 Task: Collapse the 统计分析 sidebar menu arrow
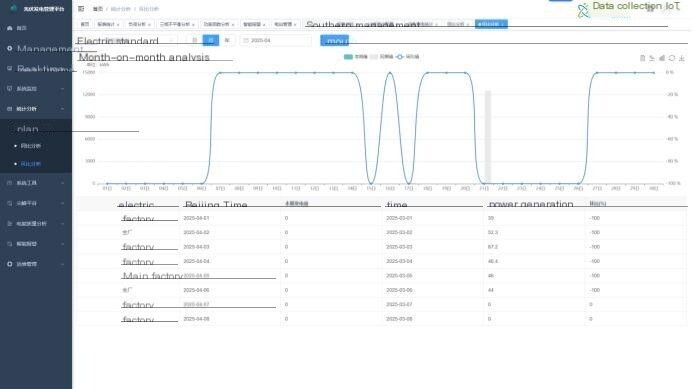[62, 109]
